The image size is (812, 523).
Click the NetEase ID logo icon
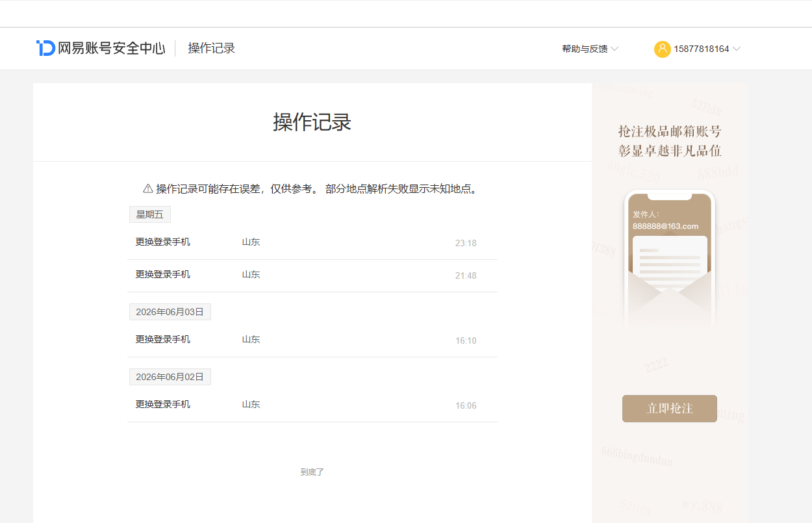[x=45, y=48]
